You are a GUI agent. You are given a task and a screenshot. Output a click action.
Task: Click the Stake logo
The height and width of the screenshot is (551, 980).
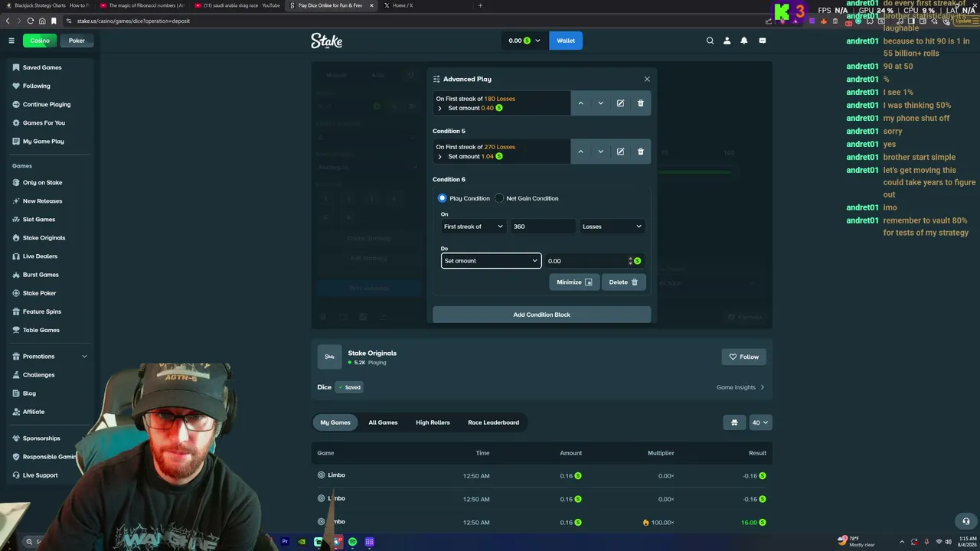[x=326, y=41]
